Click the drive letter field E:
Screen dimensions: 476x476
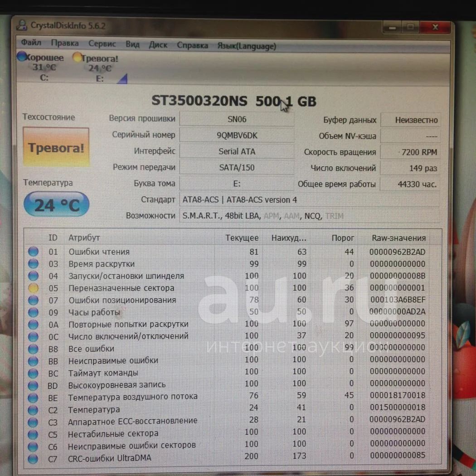tap(237, 184)
